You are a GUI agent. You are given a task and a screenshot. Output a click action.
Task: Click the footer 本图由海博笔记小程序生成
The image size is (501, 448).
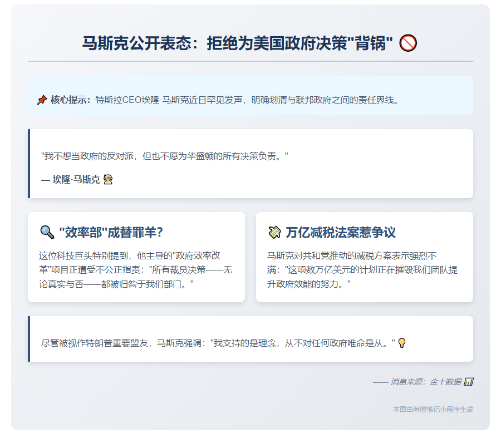[433, 410]
